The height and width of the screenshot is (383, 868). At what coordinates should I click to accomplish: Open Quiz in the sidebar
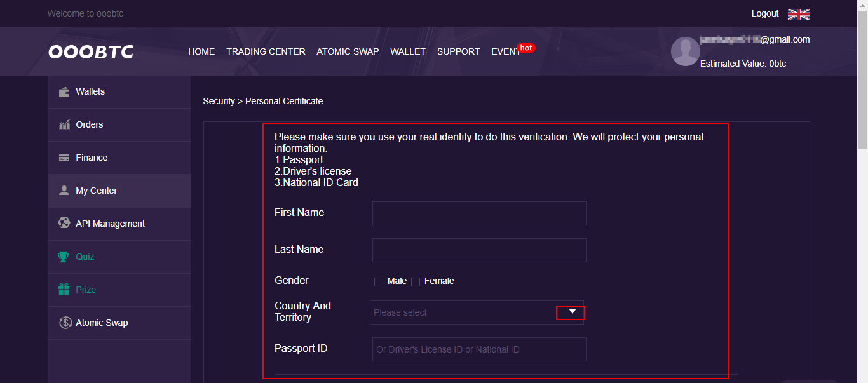(x=119, y=257)
